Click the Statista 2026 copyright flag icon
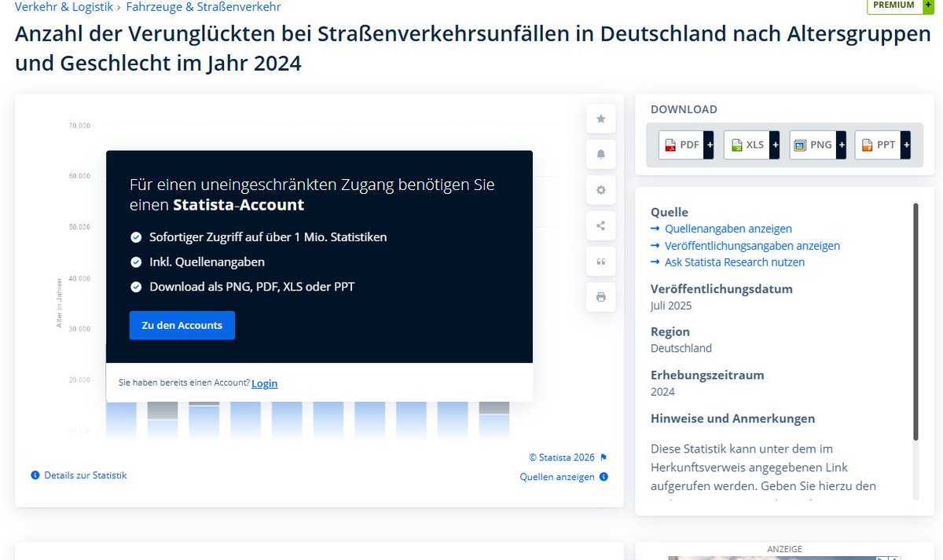Viewport: 943px width, 560px height. (x=604, y=457)
